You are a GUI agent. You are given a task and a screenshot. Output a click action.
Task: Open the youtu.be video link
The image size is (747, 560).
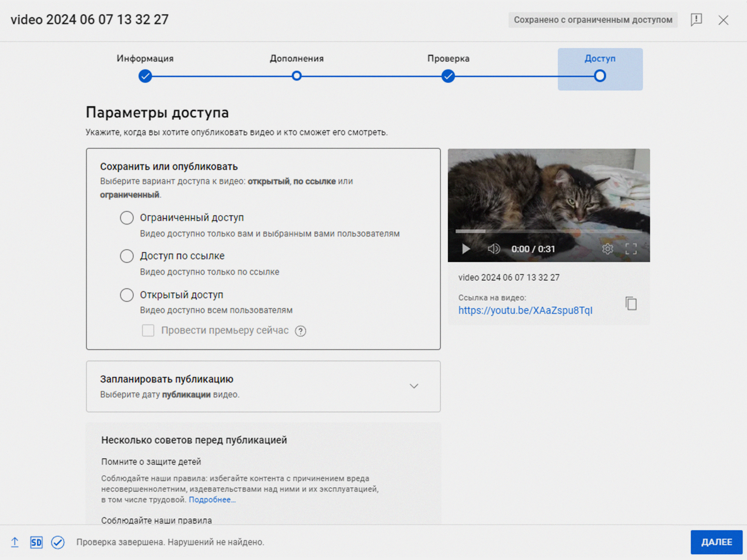coord(525,310)
